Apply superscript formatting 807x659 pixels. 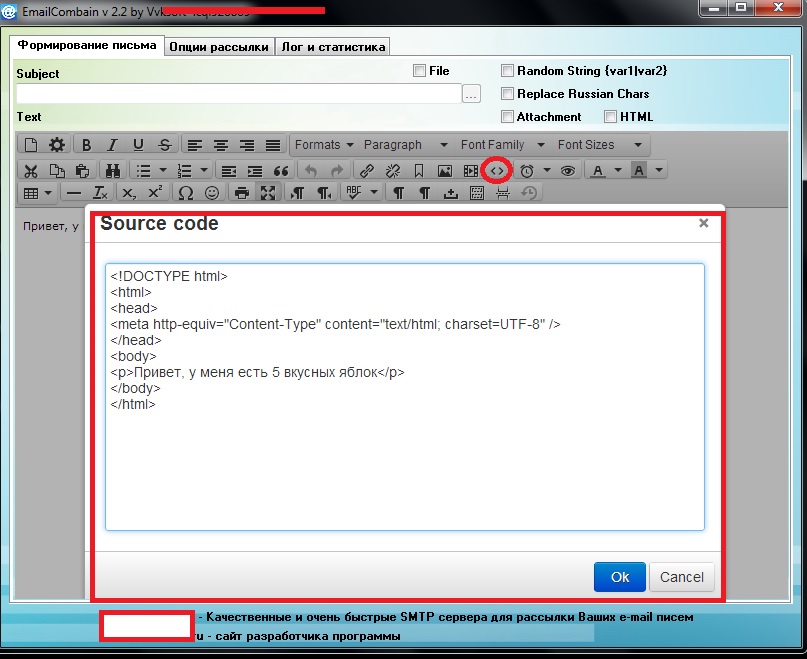coord(155,192)
